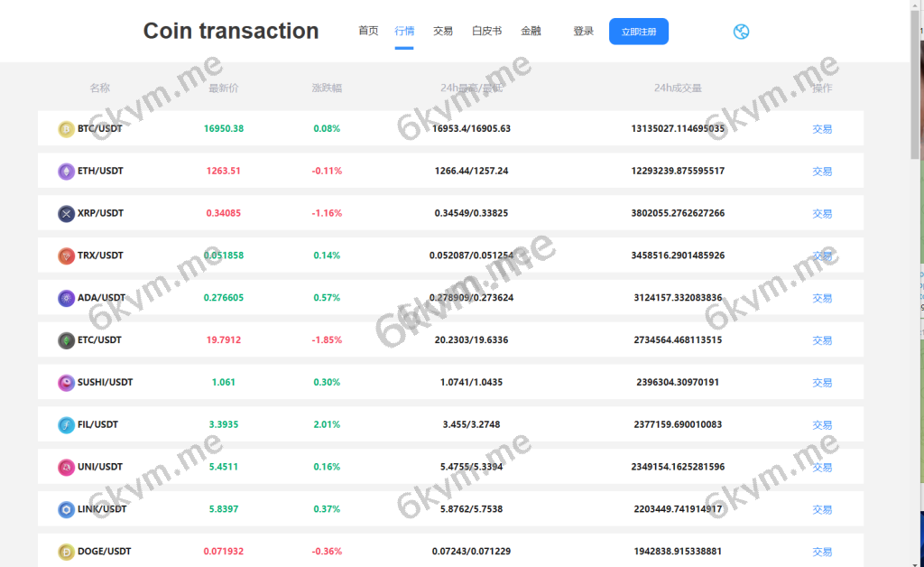Click the FIL coin icon
The image size is (924, 567).
click(x=65, y=424)
